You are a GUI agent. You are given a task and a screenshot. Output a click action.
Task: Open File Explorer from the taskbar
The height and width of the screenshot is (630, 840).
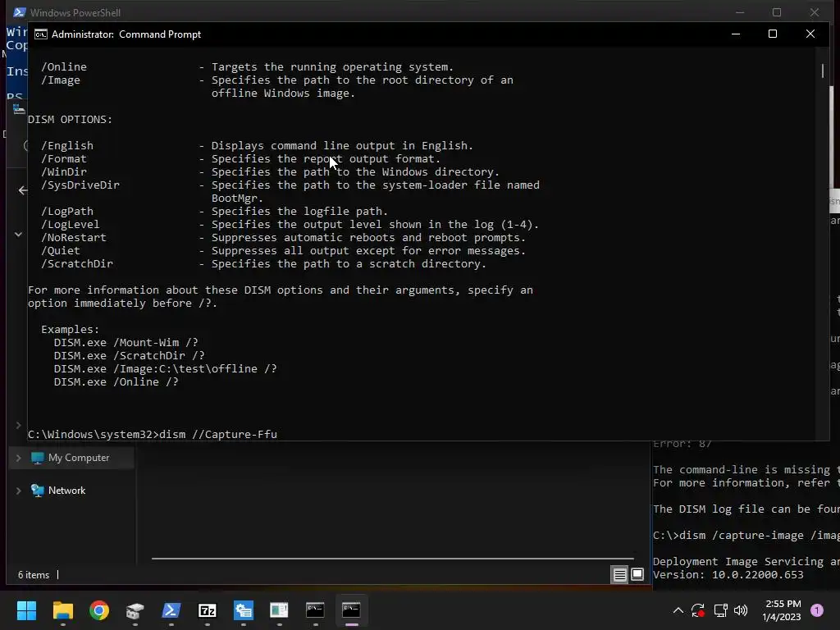pyautogui.click(x=62, y=610)
